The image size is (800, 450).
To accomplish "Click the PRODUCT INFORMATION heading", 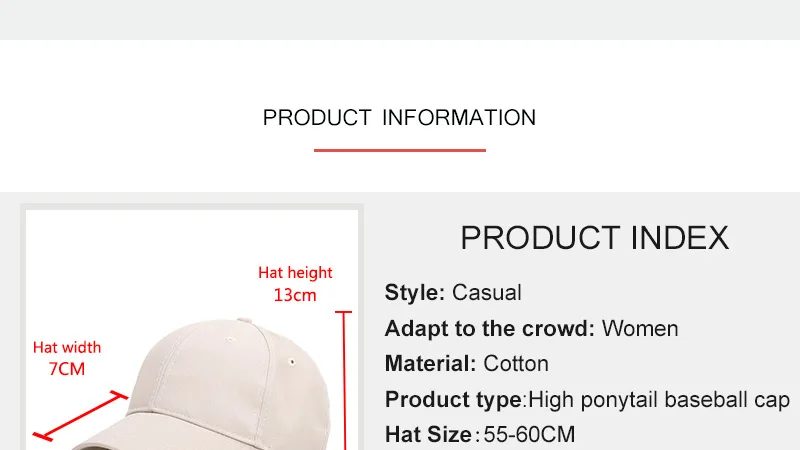I will point(399,118).
